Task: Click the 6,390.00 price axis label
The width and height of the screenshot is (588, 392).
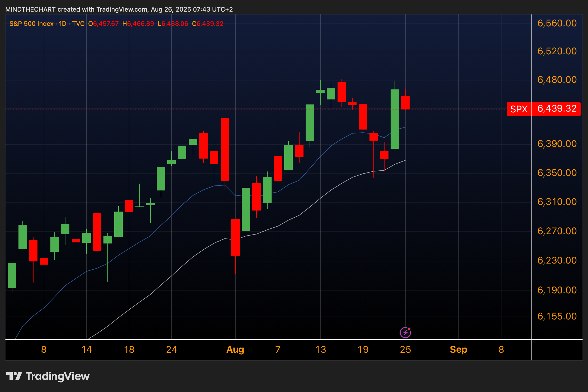Action: (557, 144)
